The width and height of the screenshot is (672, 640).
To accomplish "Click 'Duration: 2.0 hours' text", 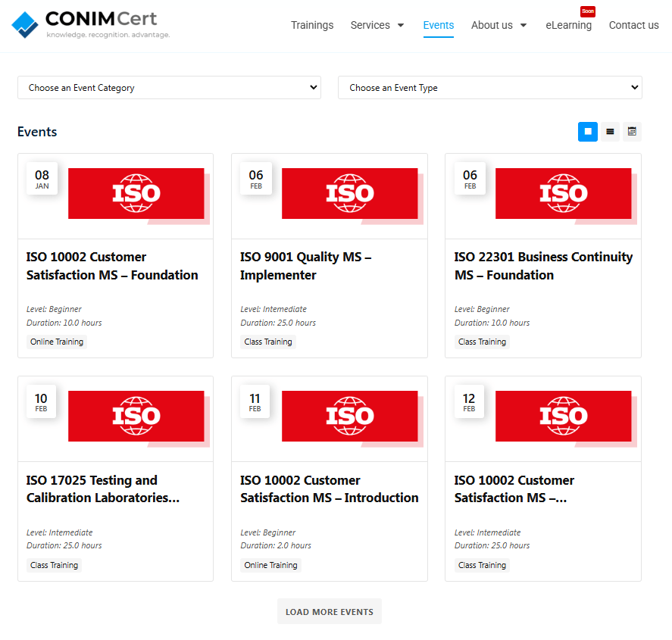I will click(276, 545).
